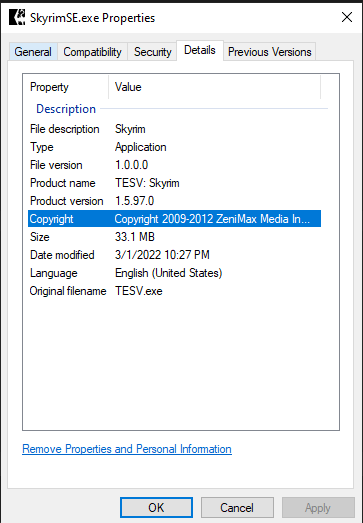Viewport: 363px width, 523px height.
Task: Click the 3/1/2022 10:27 PM value
Action: coord(162,255)
